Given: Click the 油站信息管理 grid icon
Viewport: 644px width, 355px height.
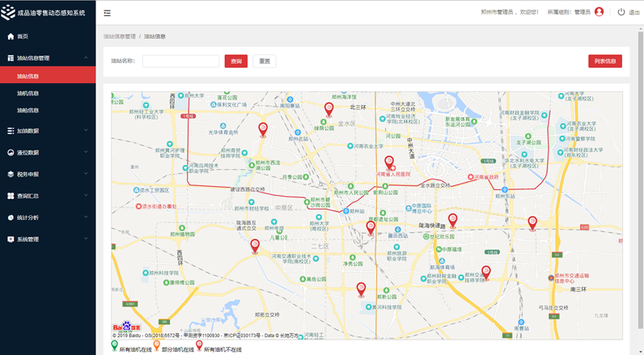Looking at the screenshot, I should [x=11, y=58].
